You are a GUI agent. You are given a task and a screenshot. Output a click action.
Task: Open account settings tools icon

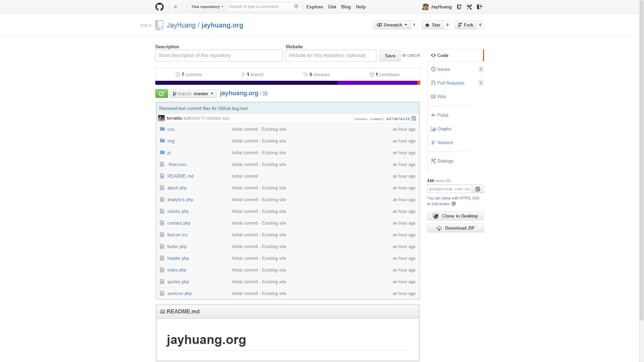click(x=469, y=7)
